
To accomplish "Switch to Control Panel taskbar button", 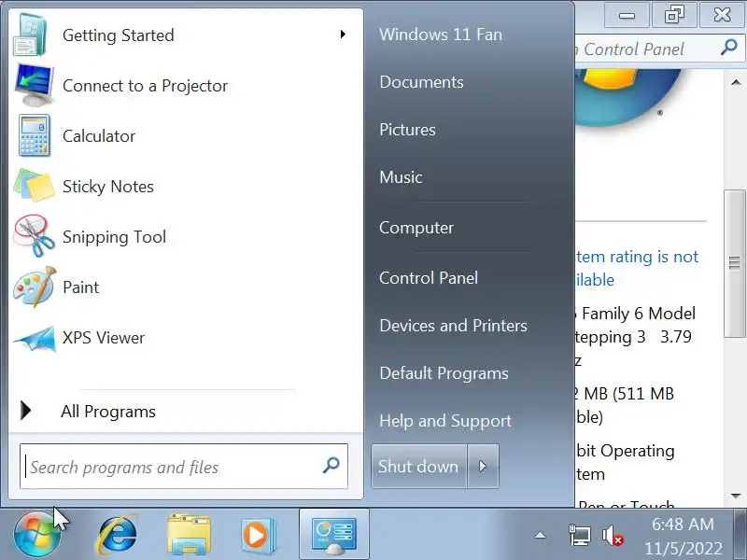I will coord(334,534).
